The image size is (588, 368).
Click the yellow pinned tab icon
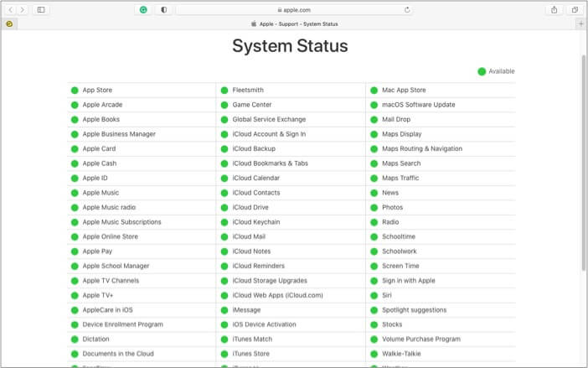[x=9, y=24]
